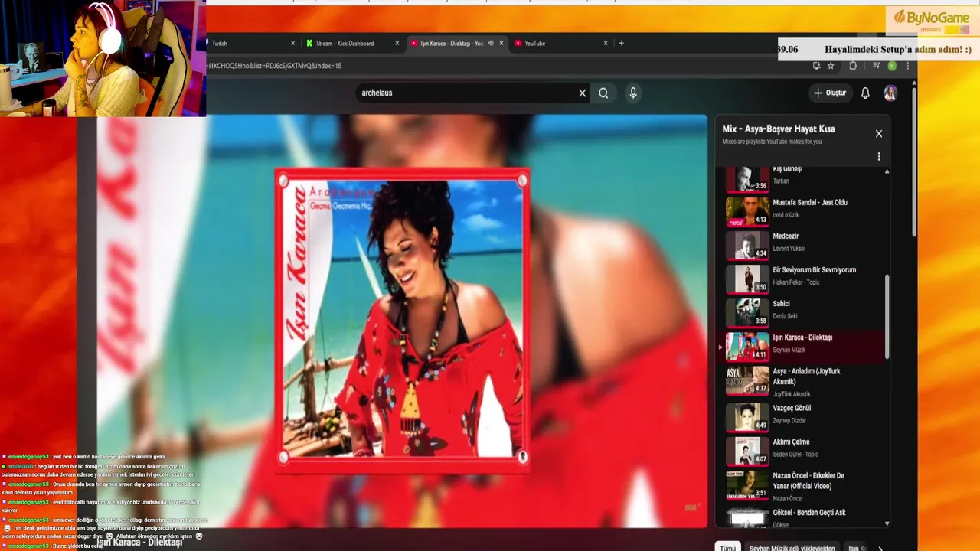Click the streamer webcam overlay
Image resolution: width=980 pixels, height=551 pixels.
[103, 58]
